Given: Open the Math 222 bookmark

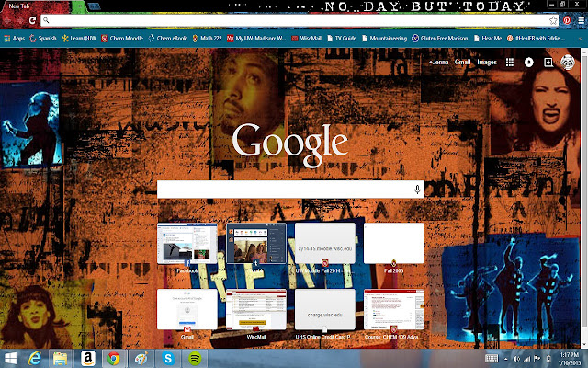Looking at the screenshot, I should pyautogui.click(x=207, y=39).
